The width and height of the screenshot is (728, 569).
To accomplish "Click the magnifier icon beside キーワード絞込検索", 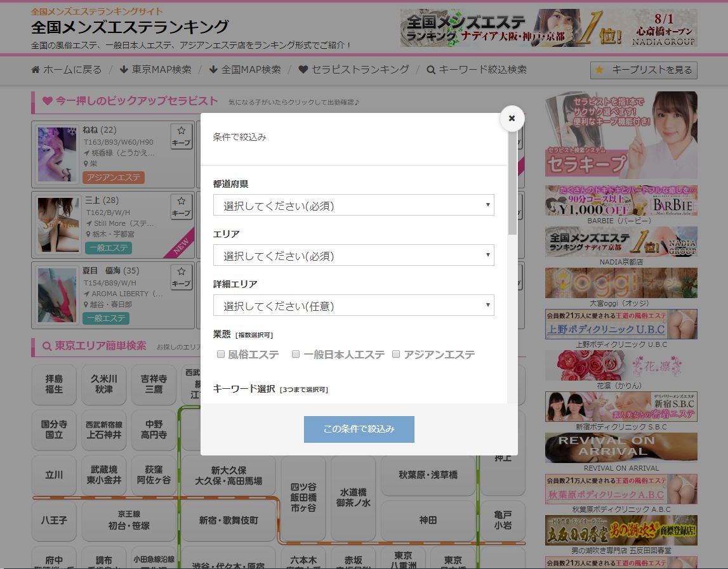I will [431, 70].
